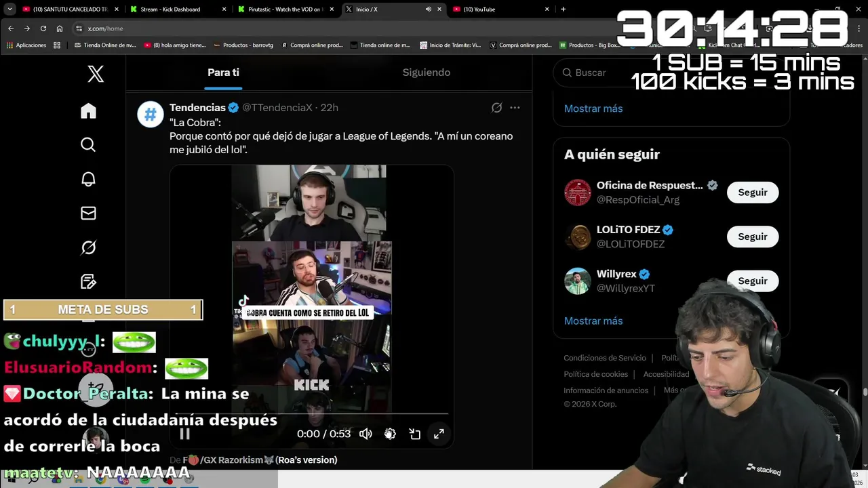Open Explore with the magnifier icon
Image resolution: width=868 pixels, height=488 pixels.
point(88,144)
